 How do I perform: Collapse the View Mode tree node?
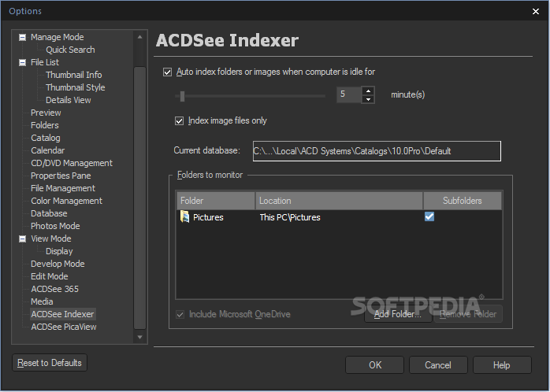tap(22, 239)
